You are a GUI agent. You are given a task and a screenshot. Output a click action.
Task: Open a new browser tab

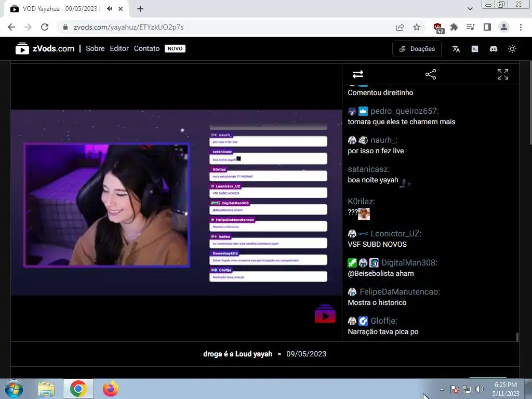point(140,9)
